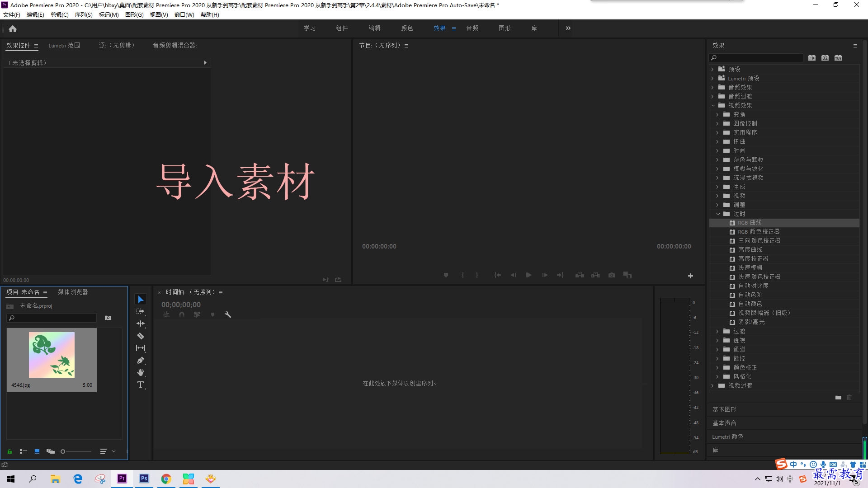
Task: Select the 4546.jpg thumbnail
Action: click(x=52, y=355)
